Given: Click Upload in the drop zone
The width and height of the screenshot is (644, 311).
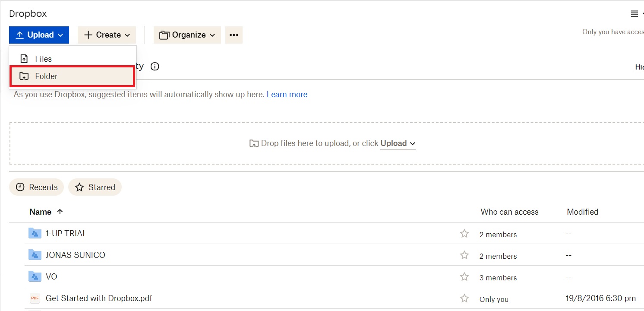Looking at the screenshot, I should 398,143.
